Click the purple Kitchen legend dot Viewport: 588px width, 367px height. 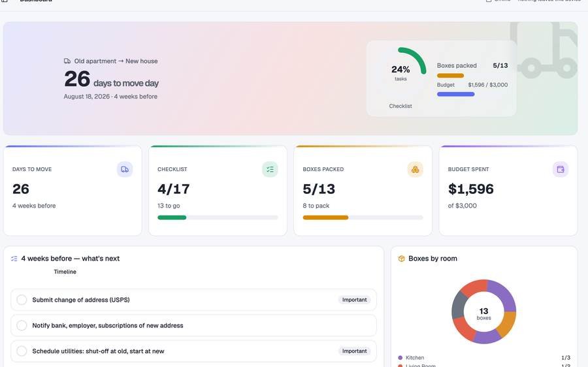tap(400, 358)
